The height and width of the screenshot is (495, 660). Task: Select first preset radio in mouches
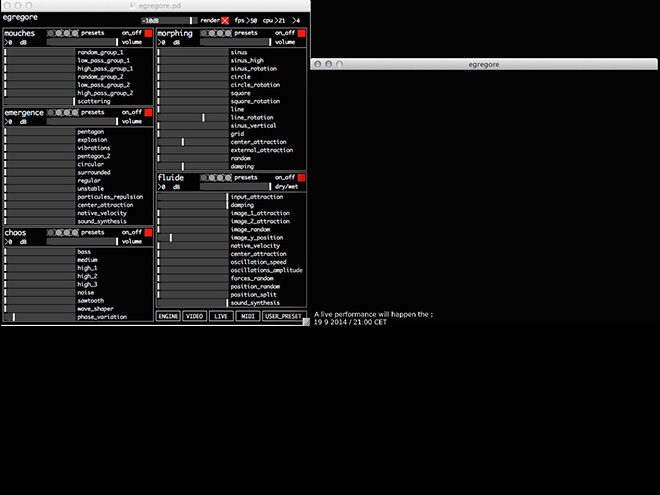[x=51, y=33]
